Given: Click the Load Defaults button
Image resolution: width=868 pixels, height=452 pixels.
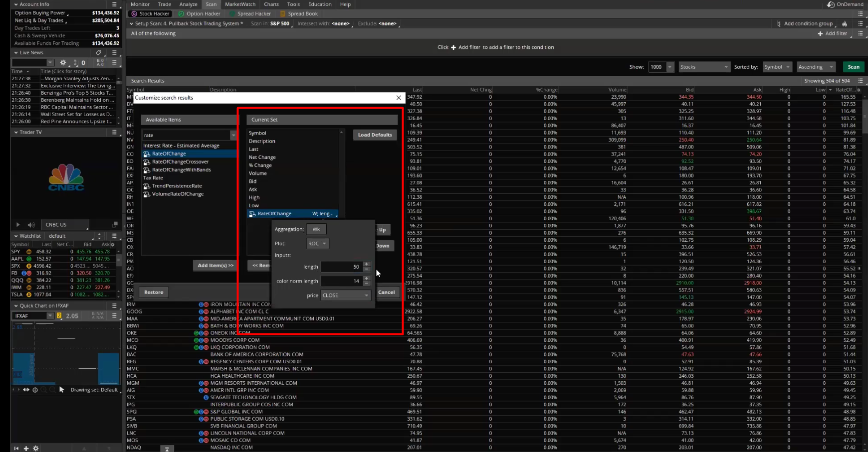Looking at the screenshot, I should (x=375, y=135).
